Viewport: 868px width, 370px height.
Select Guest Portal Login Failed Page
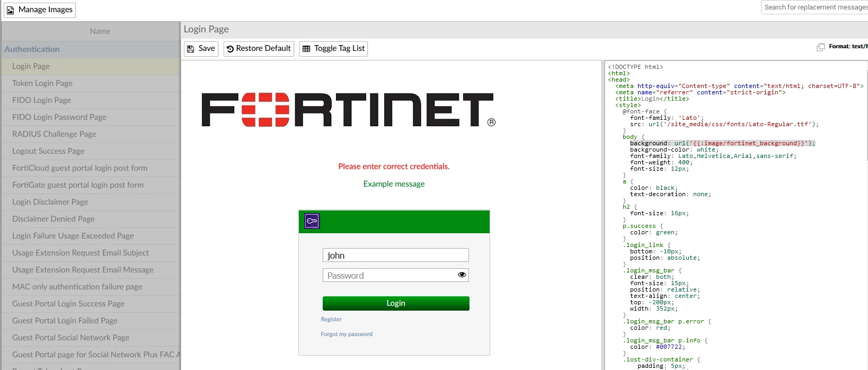(x=91, y=321)
